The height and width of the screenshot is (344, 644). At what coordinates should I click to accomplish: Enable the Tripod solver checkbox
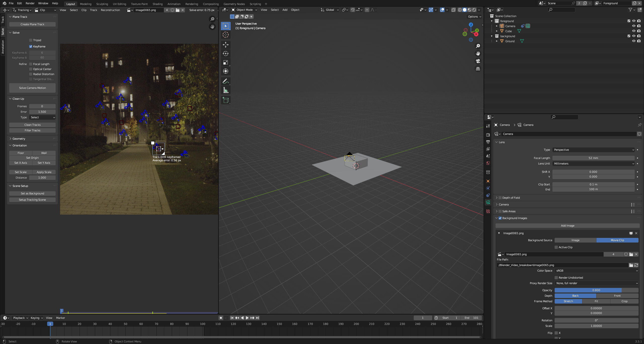pos(31,40)
